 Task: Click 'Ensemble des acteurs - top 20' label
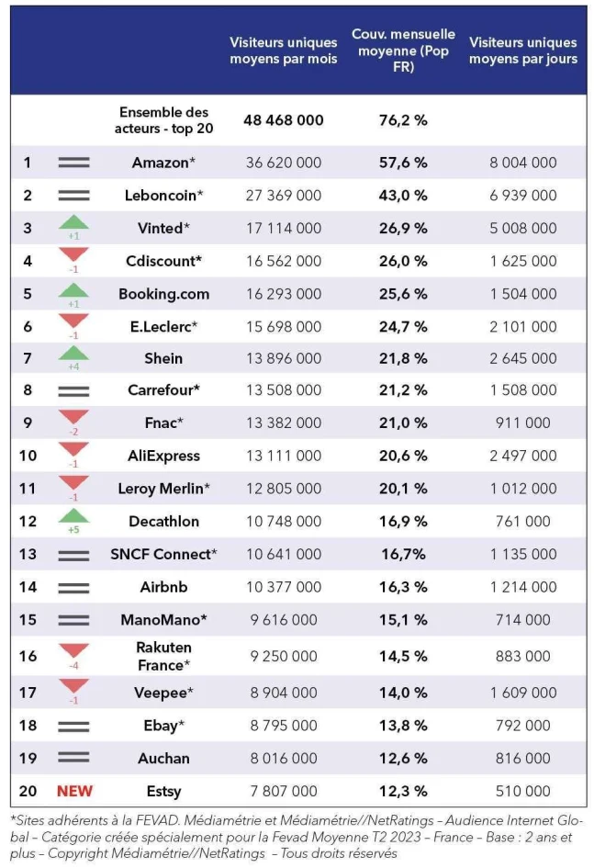(x=163, y=120)
